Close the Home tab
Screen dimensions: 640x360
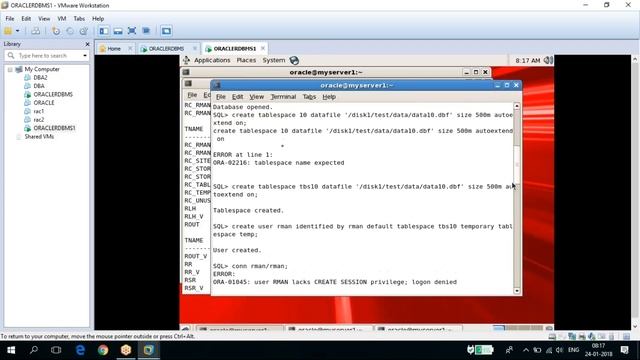click(x=130, y=48)
